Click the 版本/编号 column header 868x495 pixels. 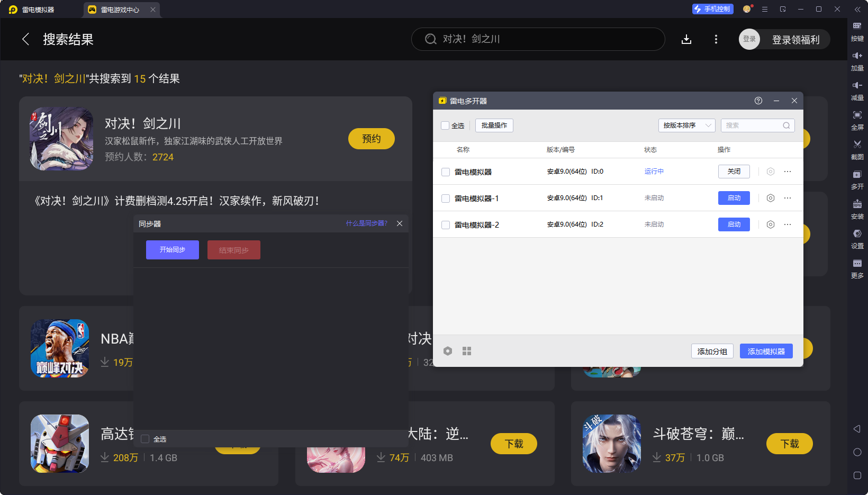click(x=560, y=150)
